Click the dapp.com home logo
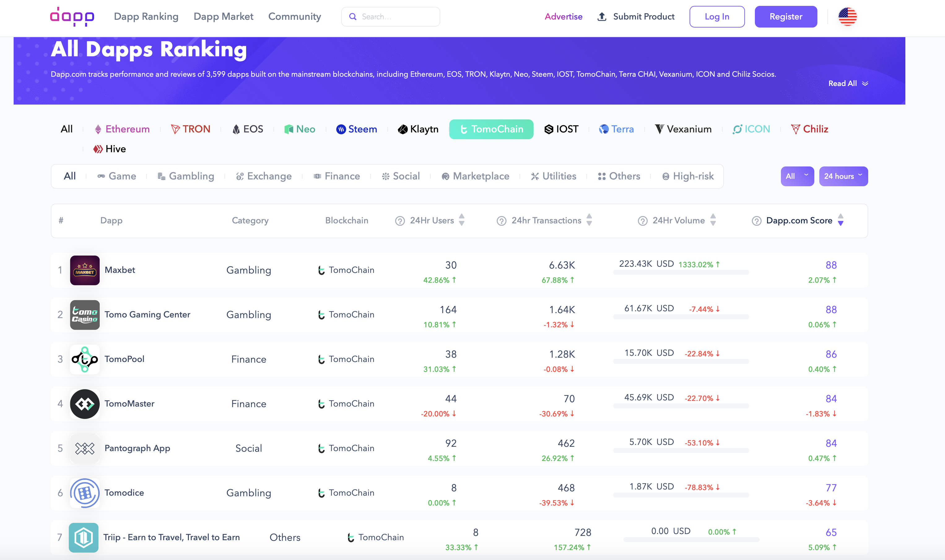Image resolution: width=945 pixels, height=560 pixels. point(72,17)
